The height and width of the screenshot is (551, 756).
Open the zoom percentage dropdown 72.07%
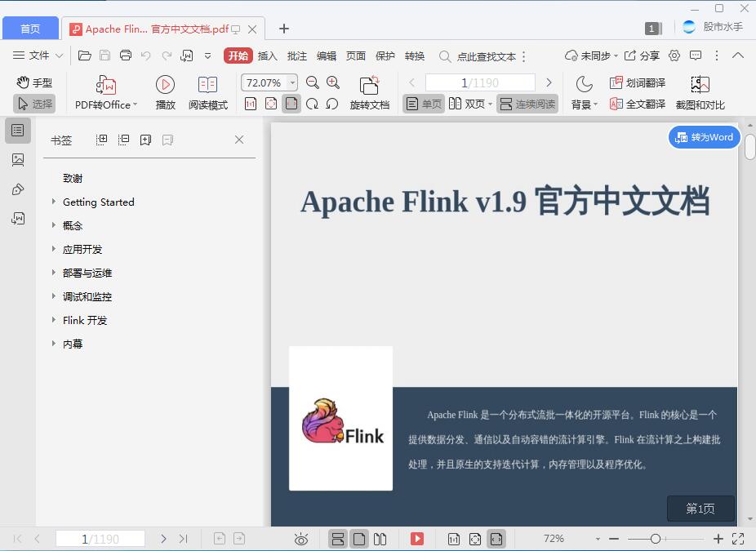[x=292, y=82]
